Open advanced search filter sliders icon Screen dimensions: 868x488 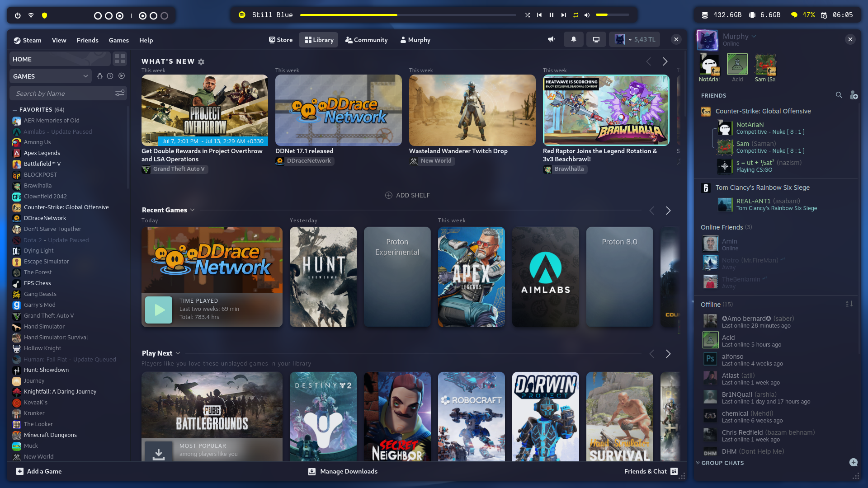click(x=120, y=93)
